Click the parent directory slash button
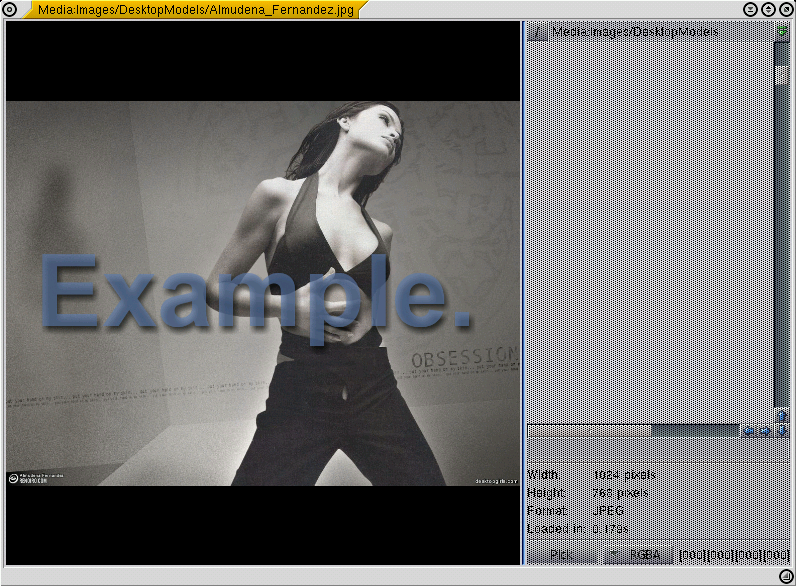Screen dimensions: 796x586 tap(538, 32)
